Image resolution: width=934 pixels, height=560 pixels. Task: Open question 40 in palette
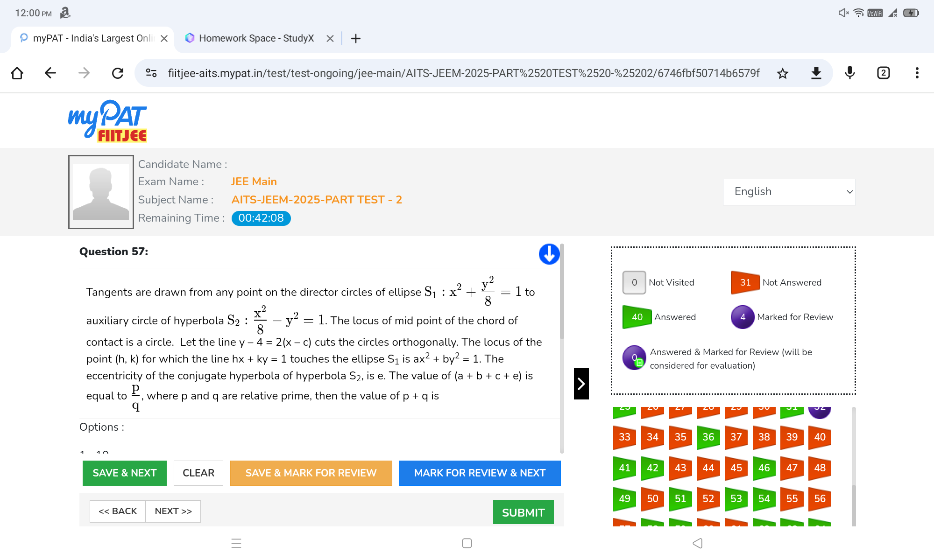(x=820, y=437)
